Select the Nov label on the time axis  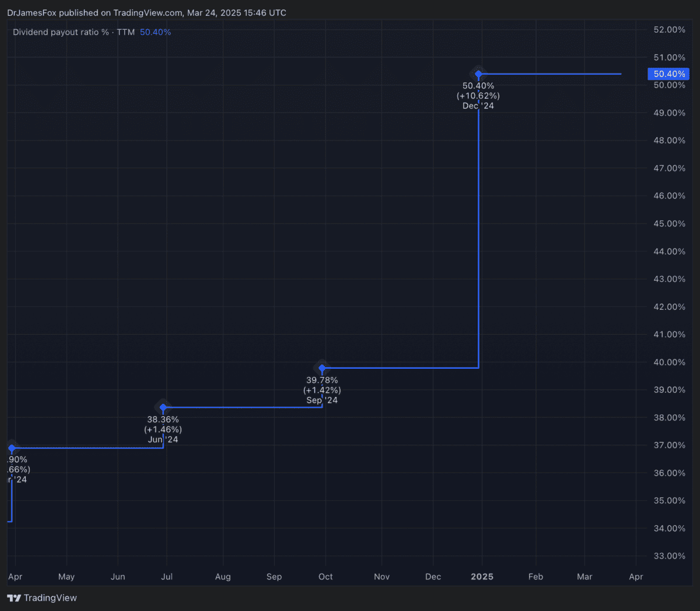coord(381,577)
